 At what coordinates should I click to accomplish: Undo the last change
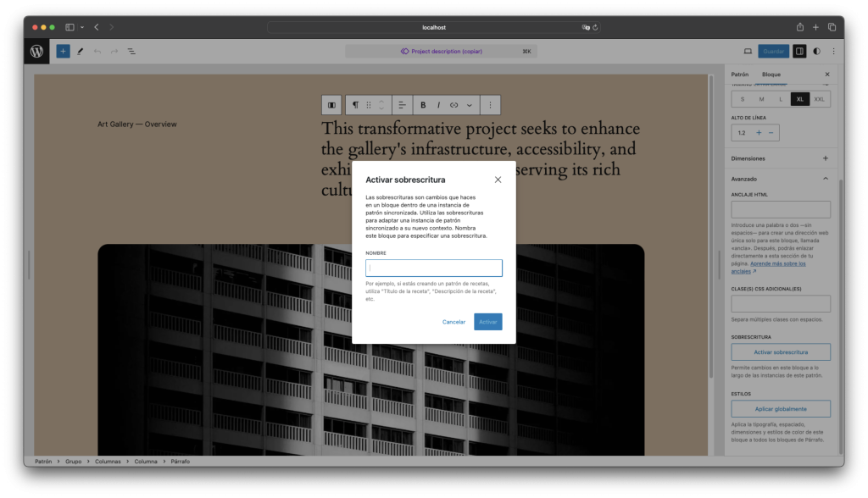97,52
